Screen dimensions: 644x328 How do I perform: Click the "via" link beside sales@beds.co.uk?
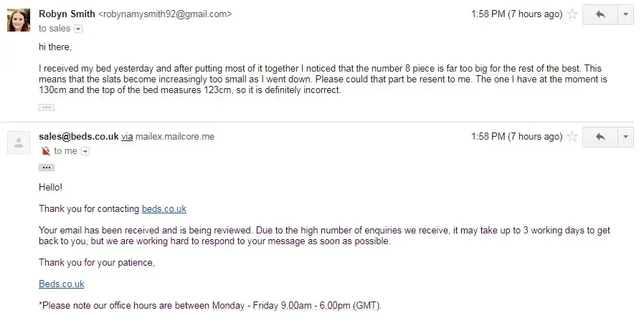click(127, 137)
